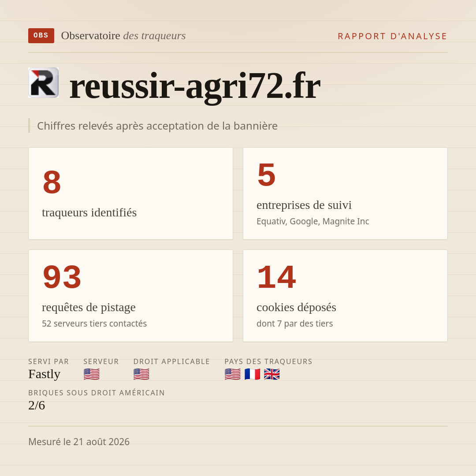Click 'Mesuré le 21 août 2026' date
The image size is (476, 476).
coord(79,442)
